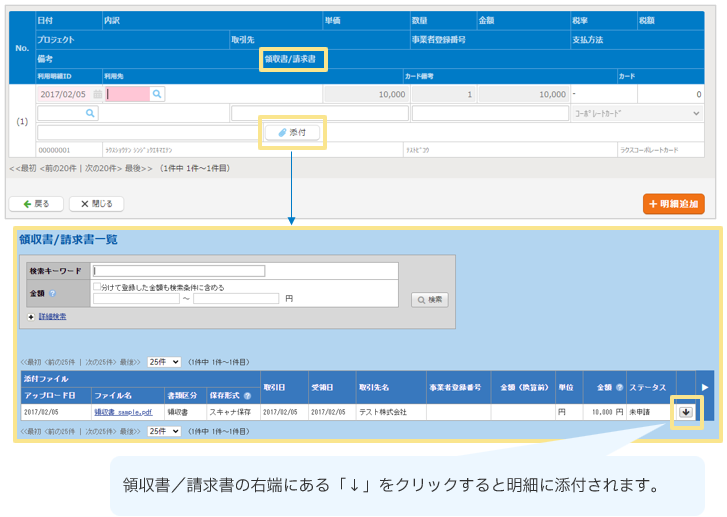Open calendar picker next to date 2017/02/05
Screen dimensions: 727x517
click(x=97, y=95)
